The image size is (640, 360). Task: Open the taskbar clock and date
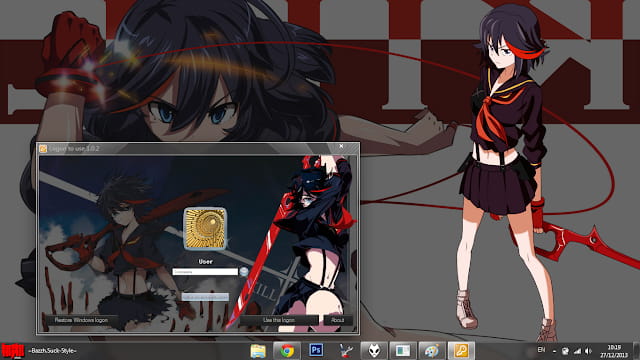pyautogui.click(x=614, y=351)
